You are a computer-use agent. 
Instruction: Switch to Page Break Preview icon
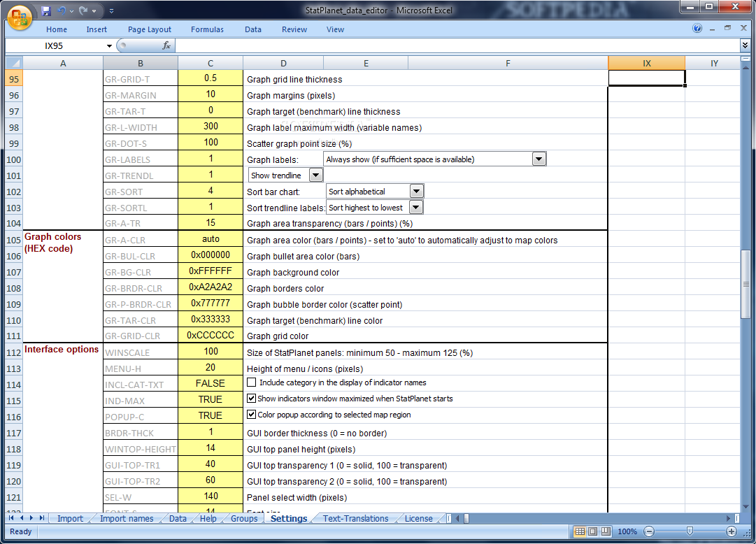pos(606,531)
